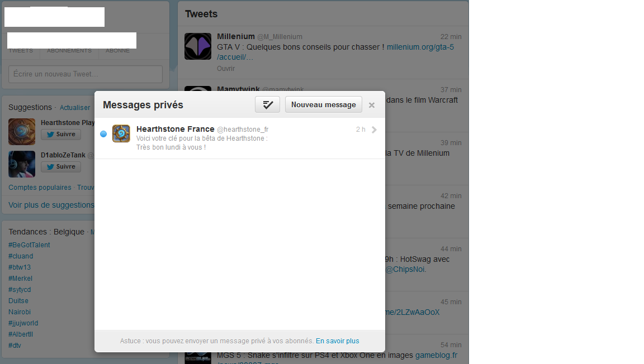The width and height of the screenshot is (644, 364).
Task: Open the #AlbertII trend
Action: [x=21, y=334]
